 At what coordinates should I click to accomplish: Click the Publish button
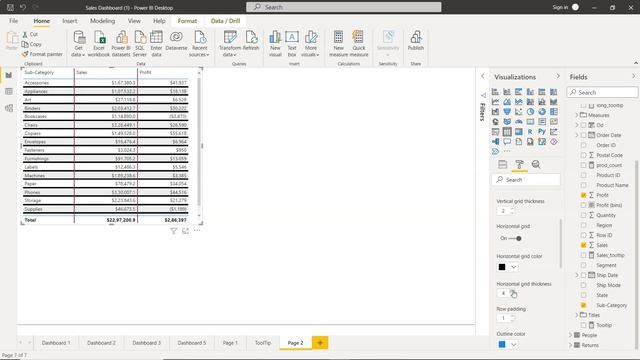click(416, 41)
